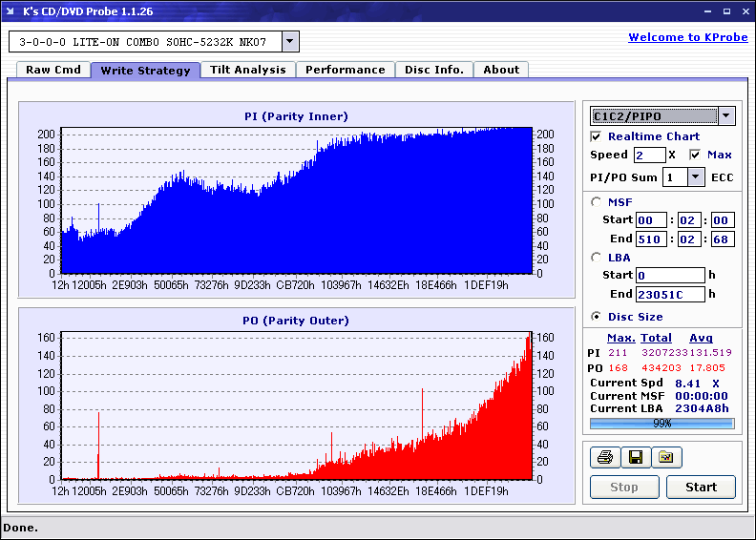Edit the Speed value field
Screen dimensions: 756x540
click(x=649, y=156)
